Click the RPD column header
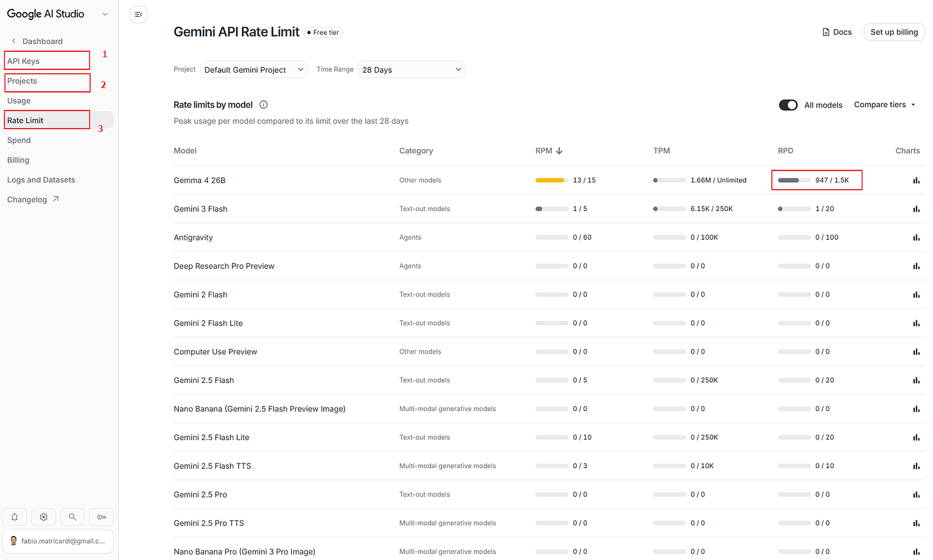This screenshot has width=933, height=560. tap(786, 151)
